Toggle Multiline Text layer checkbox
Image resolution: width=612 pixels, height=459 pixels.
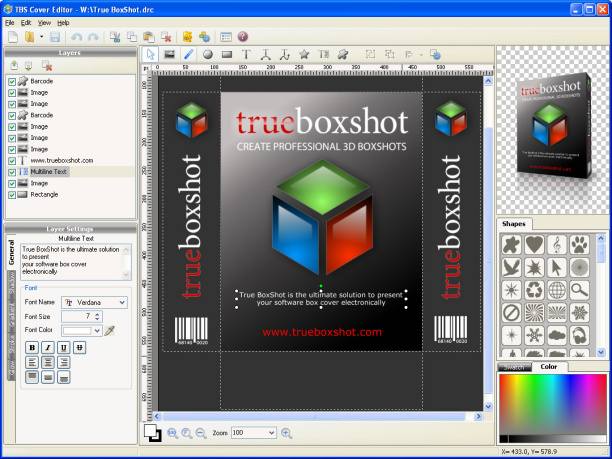pyautogui.click(x=12, y=172)
